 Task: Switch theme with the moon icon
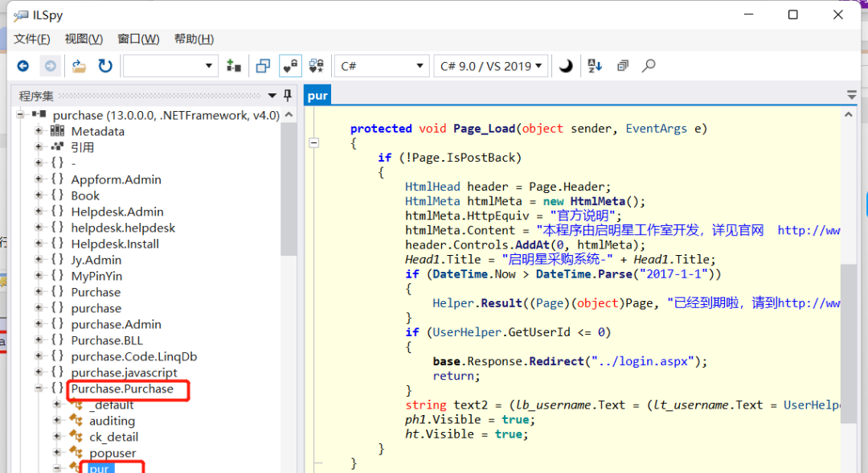pyautogui.click(x=565, y=66)
